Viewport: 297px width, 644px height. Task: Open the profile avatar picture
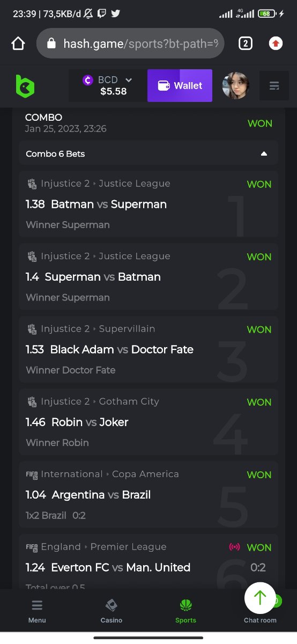[x=235, y=85]
